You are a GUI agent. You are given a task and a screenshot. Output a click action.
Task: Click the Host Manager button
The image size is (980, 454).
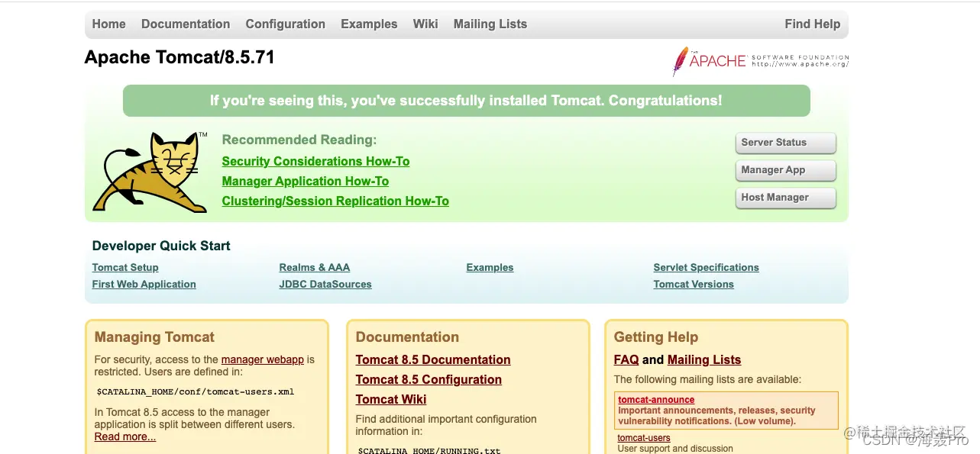[x=786, y=198]
